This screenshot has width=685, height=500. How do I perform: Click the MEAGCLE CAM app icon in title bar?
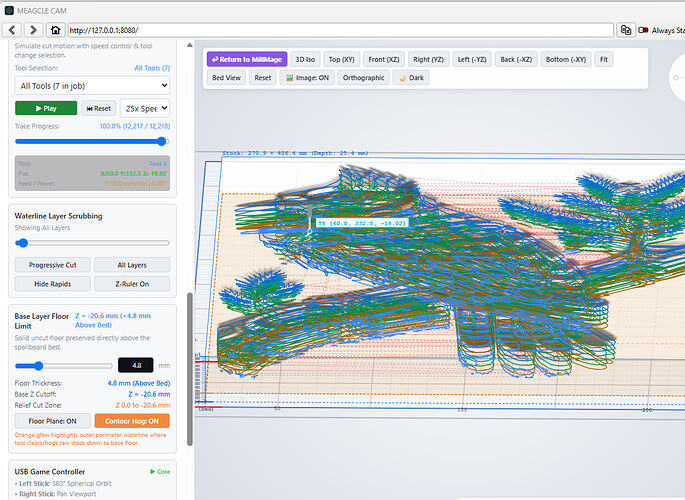[9, 10]
